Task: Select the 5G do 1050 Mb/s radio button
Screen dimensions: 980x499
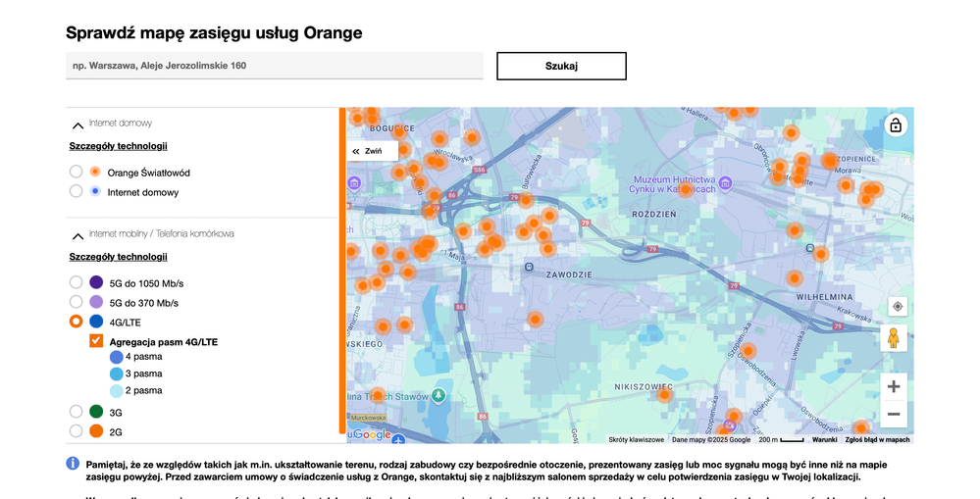Action: coord(76,282)
